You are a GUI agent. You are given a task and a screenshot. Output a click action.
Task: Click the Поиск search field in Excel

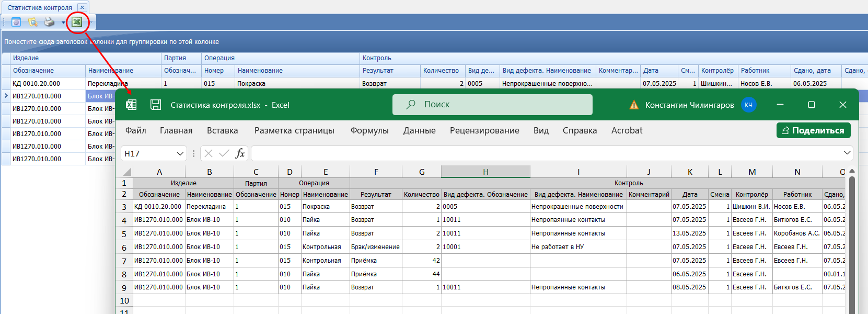pos(492,105)
